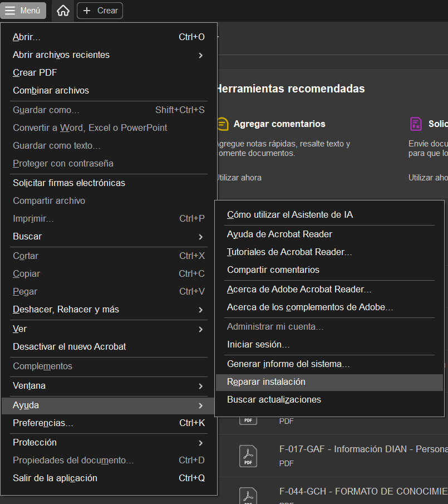This screenshot has height=504, width=448.
Task: Click Utilizar ahora link under Solicitar card
Action: (x=428, y=178)
